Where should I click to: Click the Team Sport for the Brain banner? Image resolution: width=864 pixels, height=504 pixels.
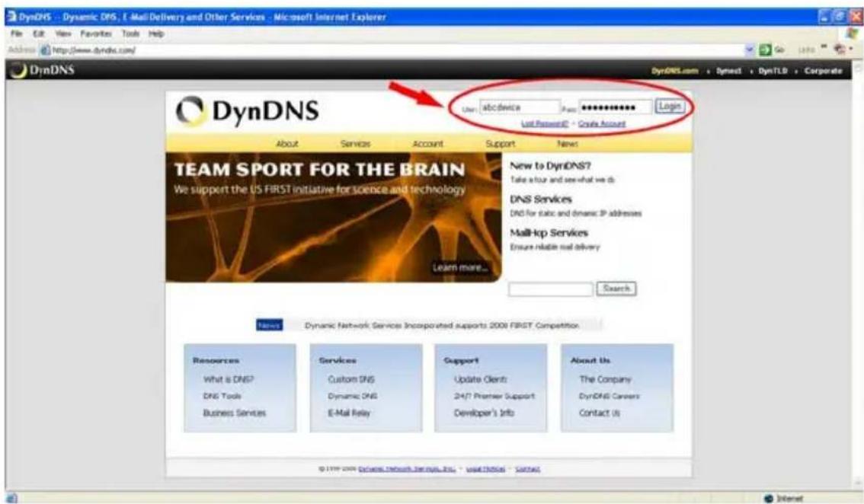(x=334, y=218)
